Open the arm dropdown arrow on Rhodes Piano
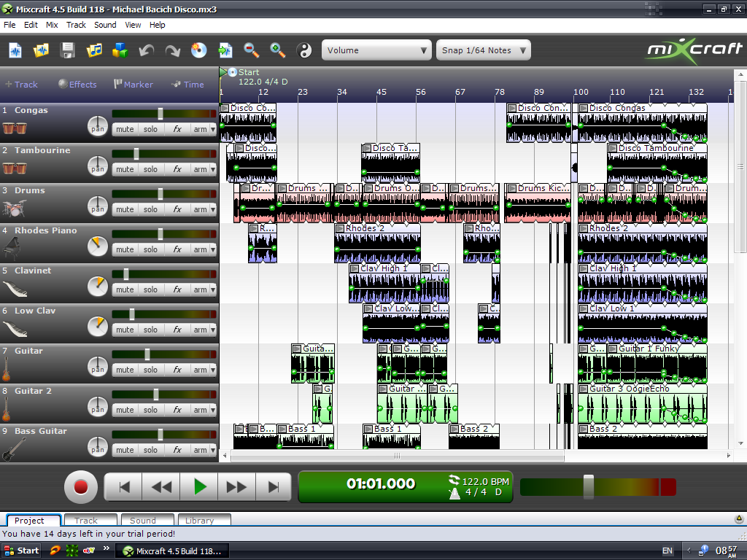The height and width of the screenshot is (560, 747). (213, 249)
